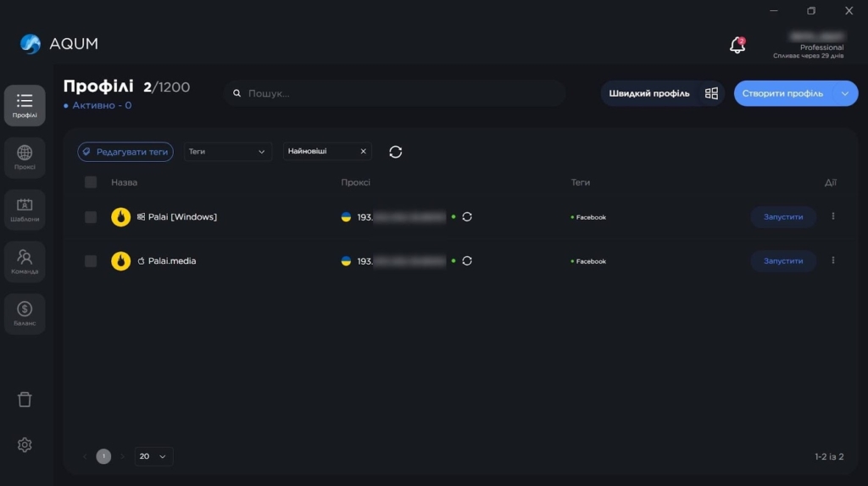The image size is (868, 486).
Task: Click the quick profile grid icon
Action: click(711, 93)
